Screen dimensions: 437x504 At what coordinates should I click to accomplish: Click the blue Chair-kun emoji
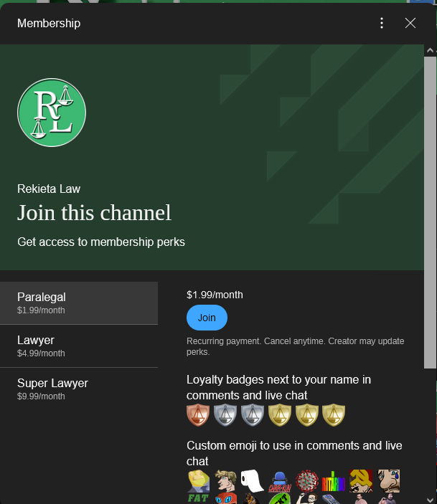click(x=280, y=481)
